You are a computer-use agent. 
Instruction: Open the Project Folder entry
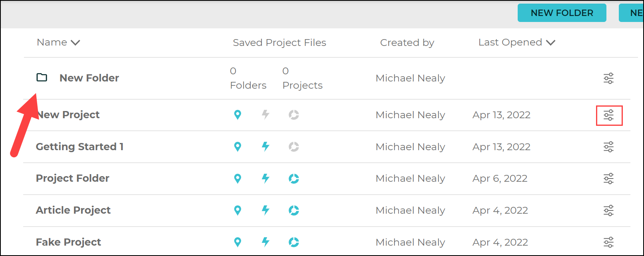pyautogui.click(x=72, y=179)
